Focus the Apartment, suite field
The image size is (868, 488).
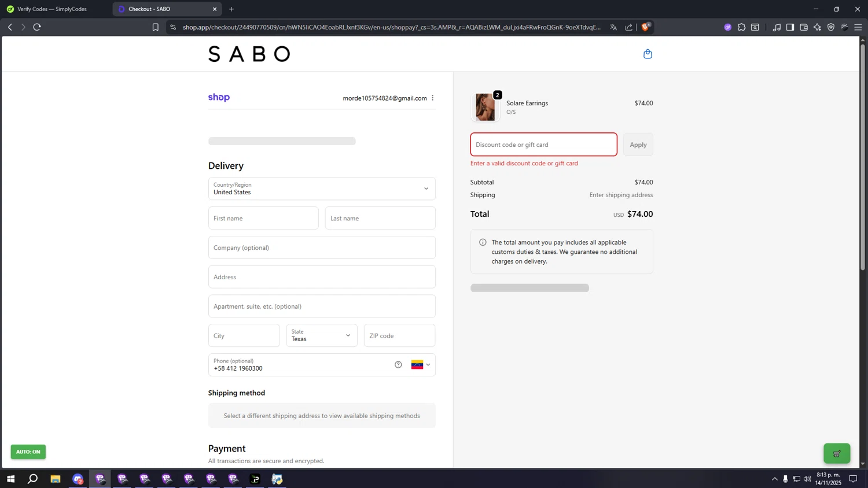(x=322, y=306)
